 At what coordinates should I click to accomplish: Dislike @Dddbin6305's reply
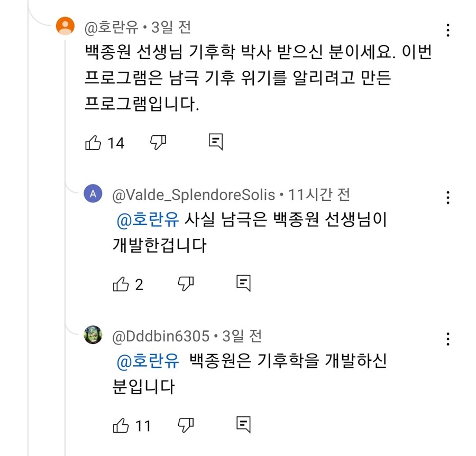[186, 424]
